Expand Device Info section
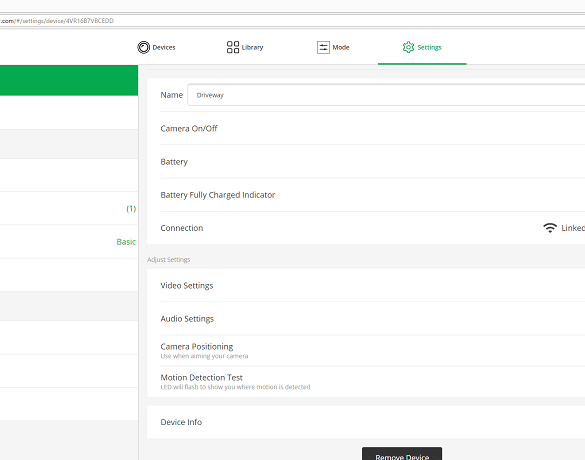The width and height of the screenshot is (585, 460). [366, 422]
